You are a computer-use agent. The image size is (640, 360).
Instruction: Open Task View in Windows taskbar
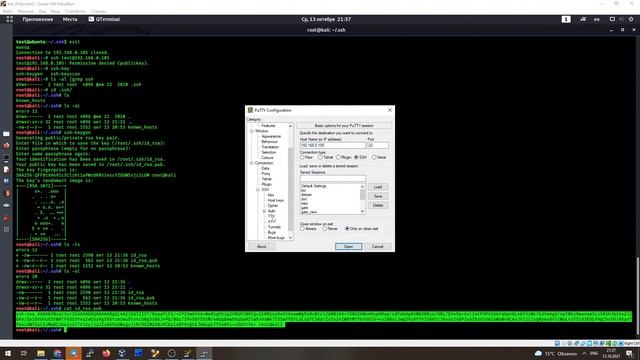pyautogui.click(x=24, y=353)
